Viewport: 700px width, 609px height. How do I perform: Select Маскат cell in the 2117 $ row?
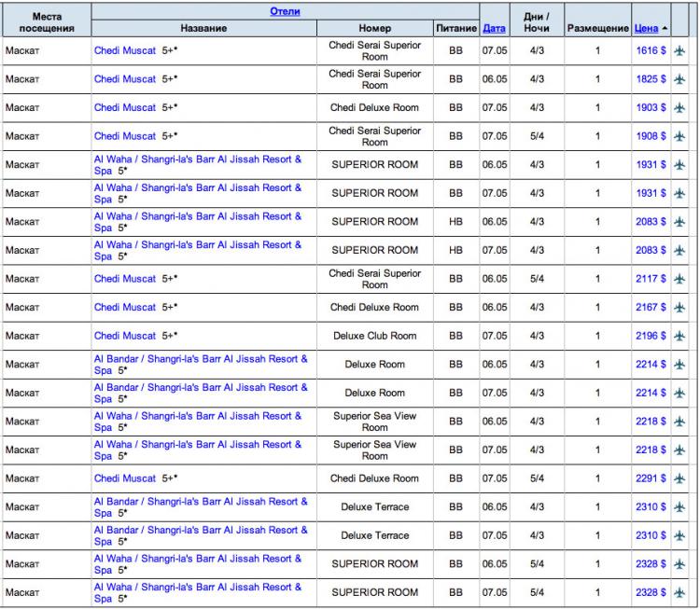tap(47, 279)
